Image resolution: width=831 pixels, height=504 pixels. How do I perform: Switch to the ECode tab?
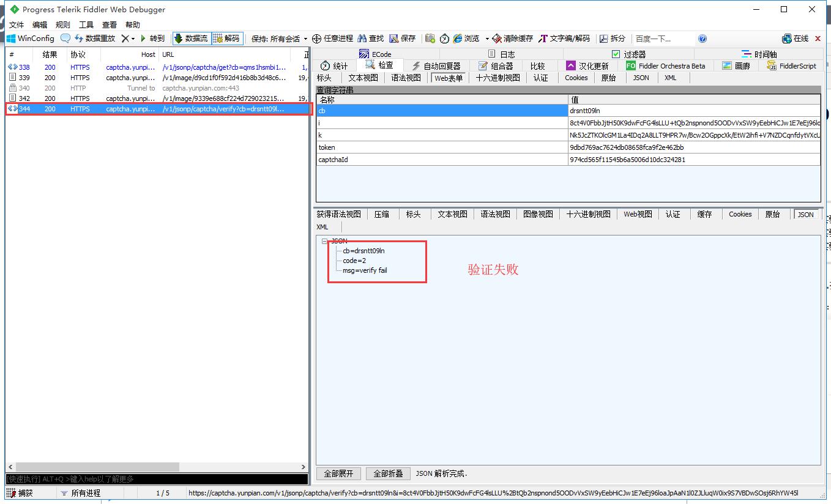(x=375, y=54)
